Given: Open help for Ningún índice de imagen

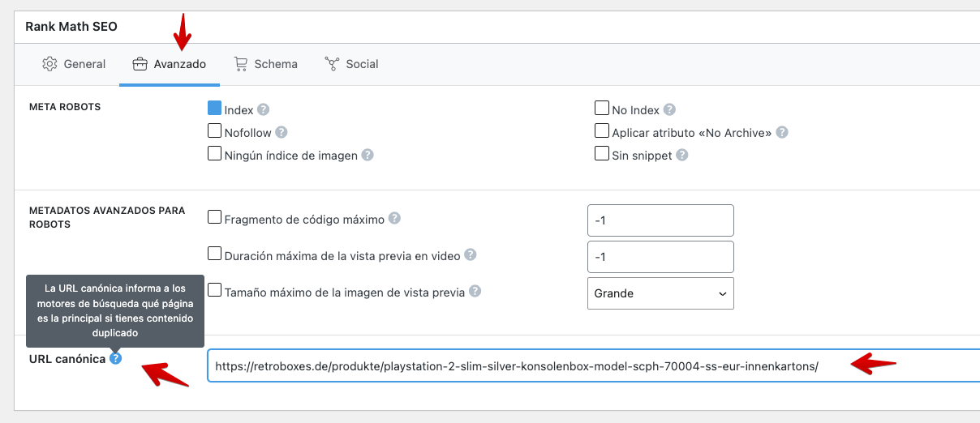Looking at the screenshot, I should click(x=367, y=155).
